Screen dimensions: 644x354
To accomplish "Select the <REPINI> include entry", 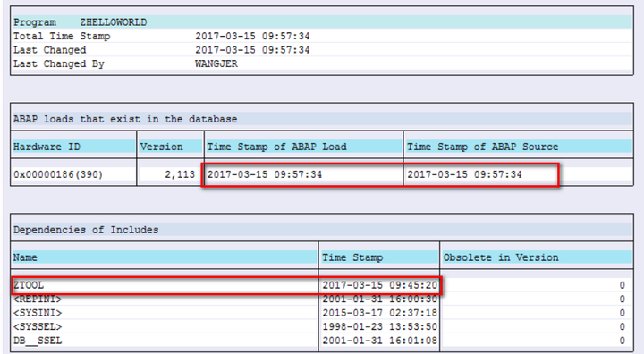I will (x=38, y=299).
